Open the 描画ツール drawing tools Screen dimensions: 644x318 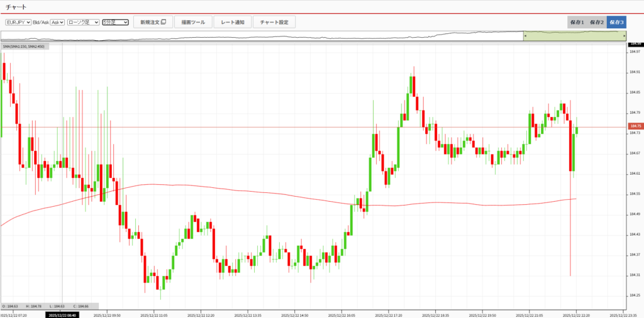(x=193, y=22)
